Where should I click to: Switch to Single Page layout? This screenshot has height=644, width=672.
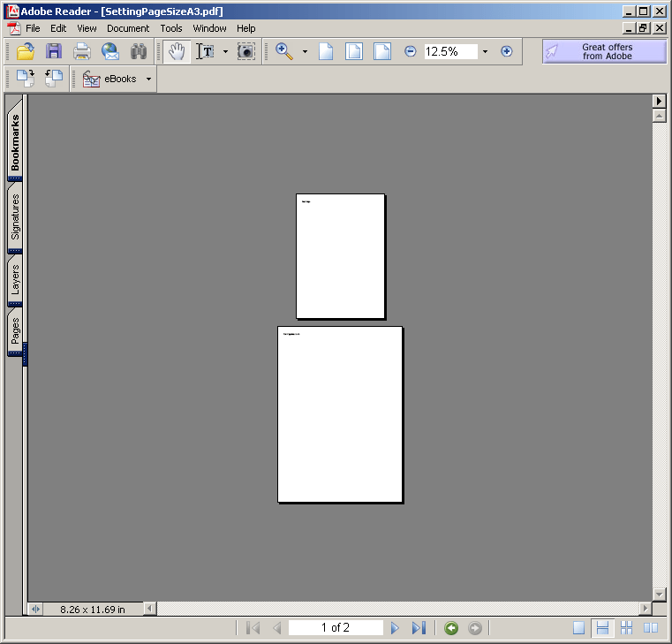(x=578, y=628)
